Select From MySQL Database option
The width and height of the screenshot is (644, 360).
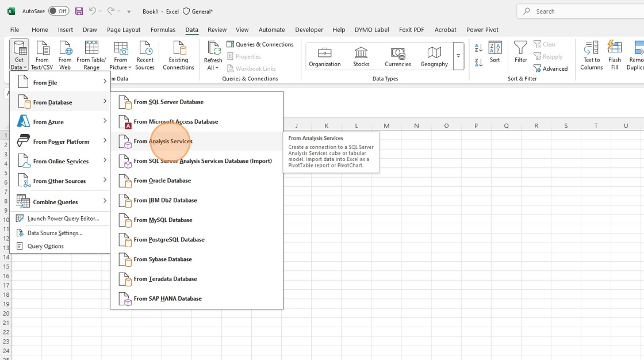point(163,220)
